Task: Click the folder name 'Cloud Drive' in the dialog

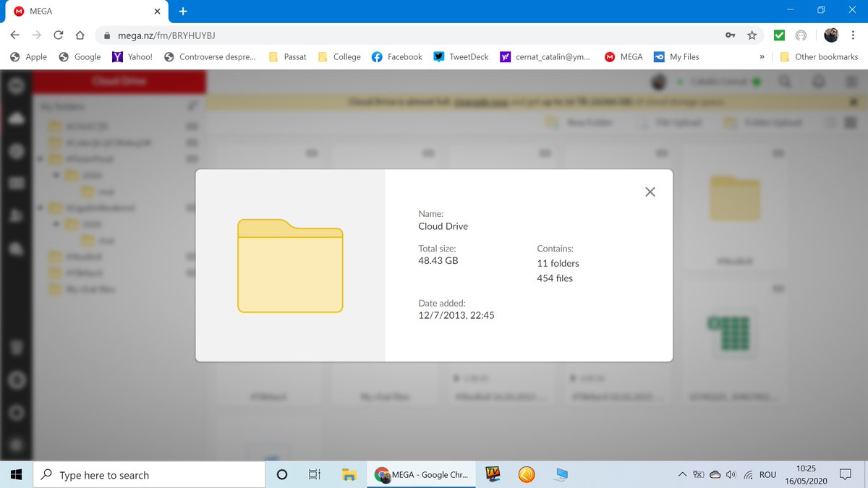Action: (443, 226)
